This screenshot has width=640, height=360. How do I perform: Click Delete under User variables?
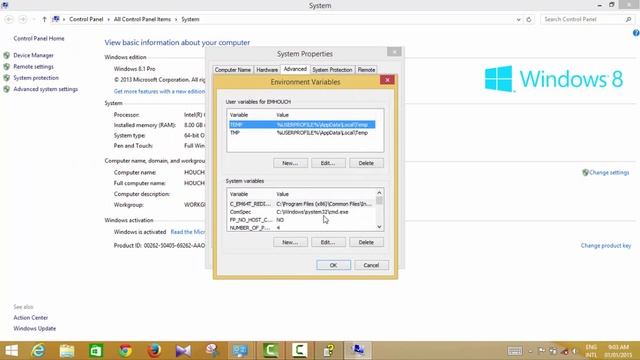(366, 163)
